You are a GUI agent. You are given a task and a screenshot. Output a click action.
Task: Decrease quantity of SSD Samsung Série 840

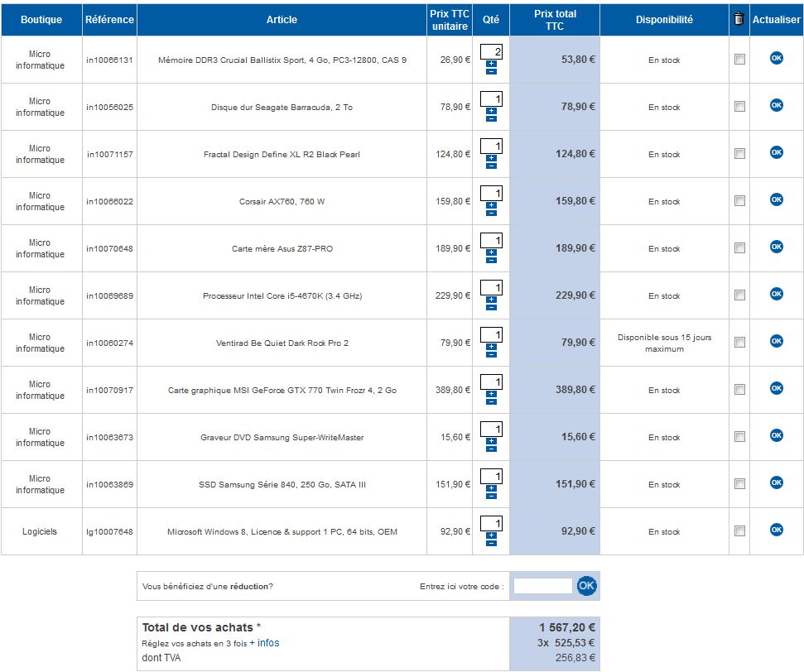pyautogui.click(x=491, y=496)
